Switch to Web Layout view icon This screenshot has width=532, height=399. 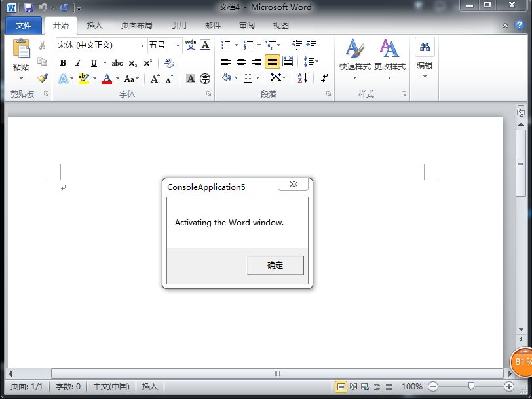point(365,387)
